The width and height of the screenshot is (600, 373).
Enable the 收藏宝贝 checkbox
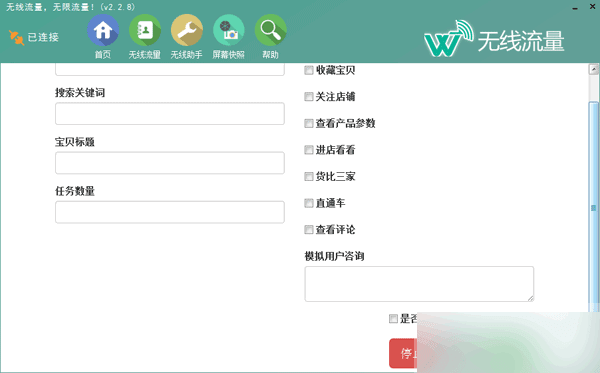pos(309,70)
